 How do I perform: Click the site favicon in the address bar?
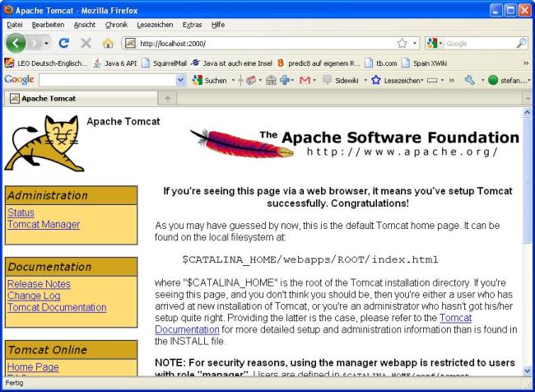[x=130, y=44]
